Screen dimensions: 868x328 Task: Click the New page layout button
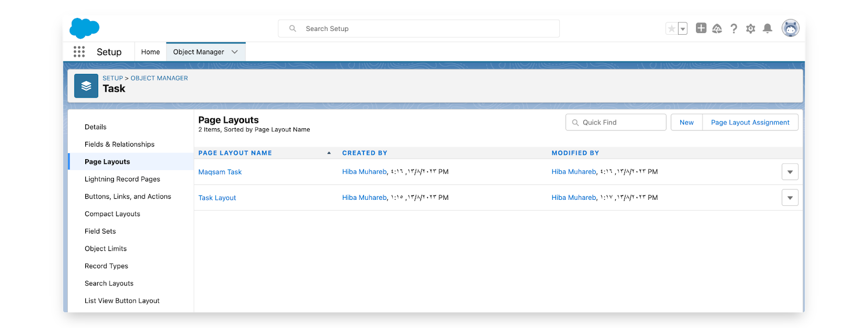pos(686,123)
